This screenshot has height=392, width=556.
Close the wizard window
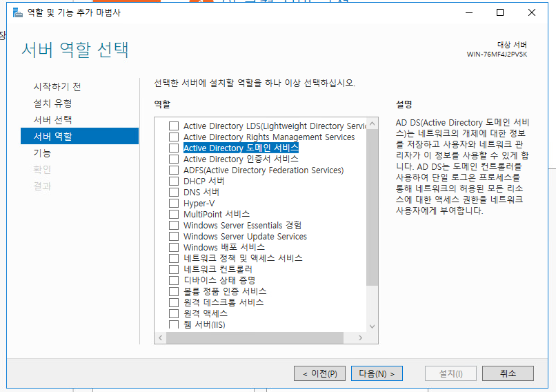coord(532,13)
